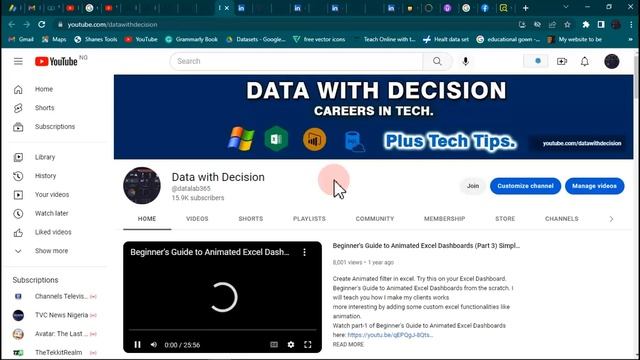Open TheTekkitRealm subscription
This screenshot has height=360, width=640.
coord(57,353)
